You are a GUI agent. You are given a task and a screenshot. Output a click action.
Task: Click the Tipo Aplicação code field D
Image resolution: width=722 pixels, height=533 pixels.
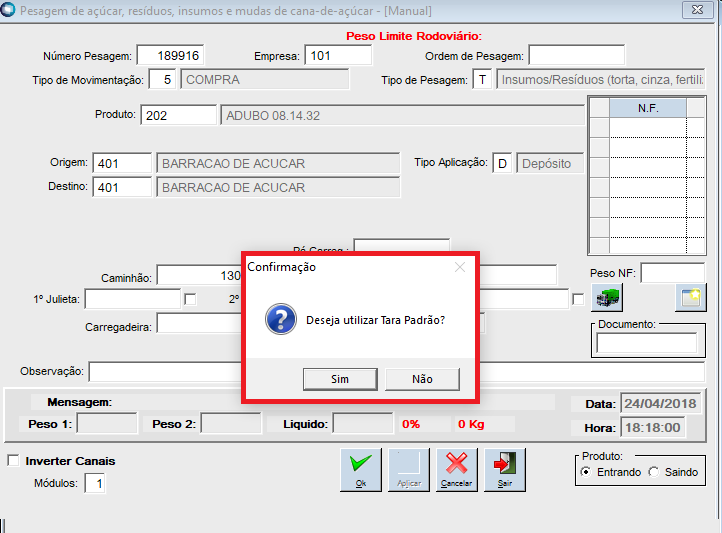(502, 163)
